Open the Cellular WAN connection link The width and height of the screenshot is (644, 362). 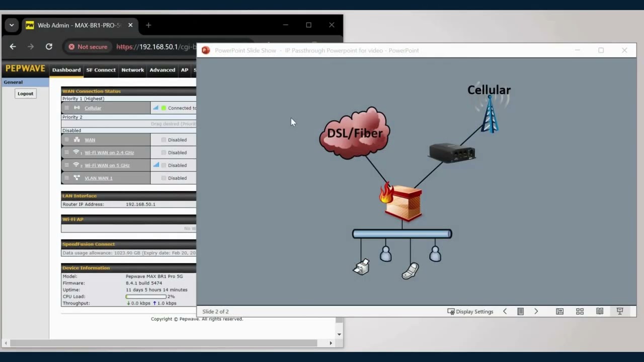pyautogui.click(x=93, y=108)
